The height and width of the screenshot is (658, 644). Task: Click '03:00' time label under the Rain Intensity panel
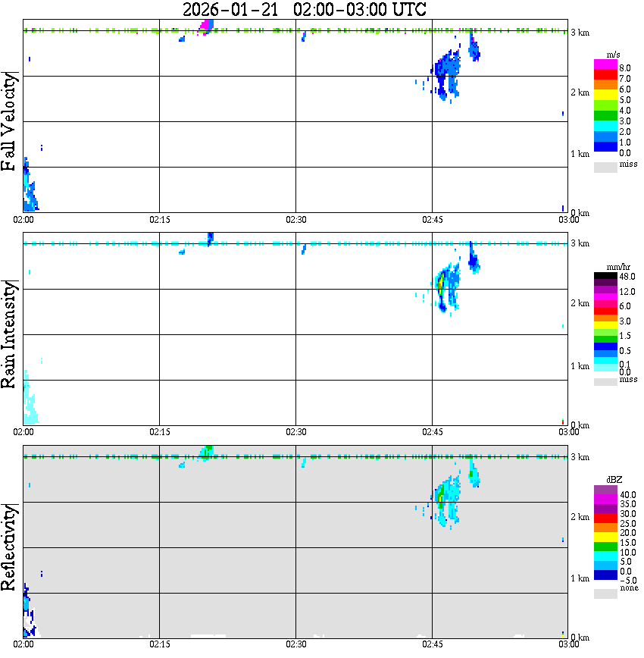coord(568,432)
